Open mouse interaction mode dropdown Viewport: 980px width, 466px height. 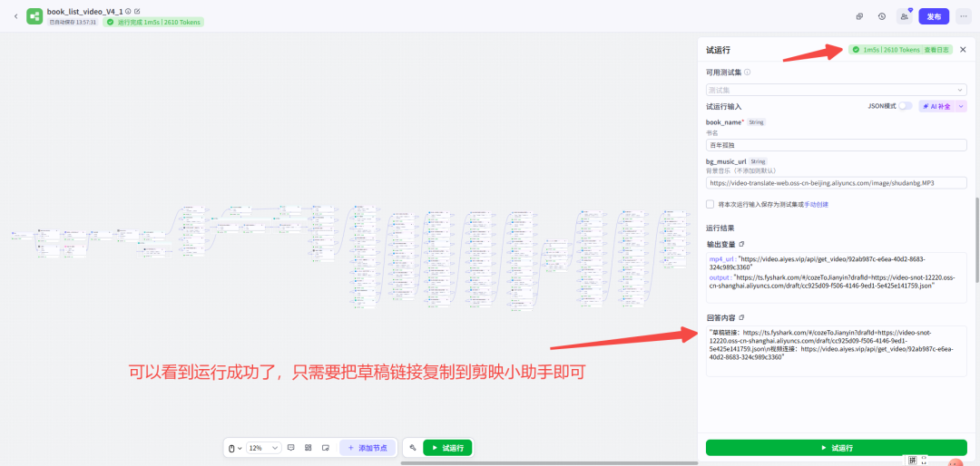point(234,448)
